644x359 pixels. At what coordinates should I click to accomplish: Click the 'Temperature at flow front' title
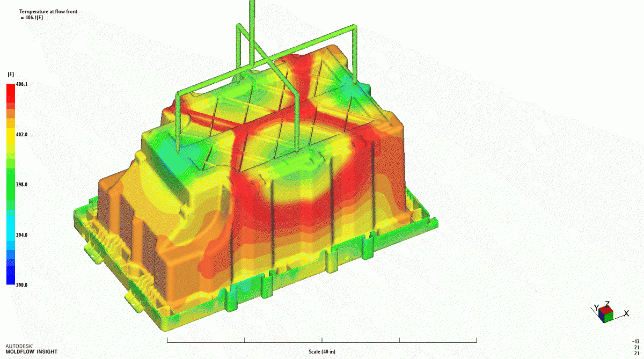coord(48,11)
